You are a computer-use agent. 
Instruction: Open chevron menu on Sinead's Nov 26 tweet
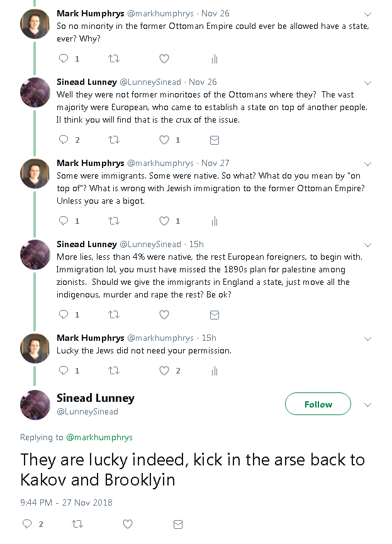click(368, 82)
